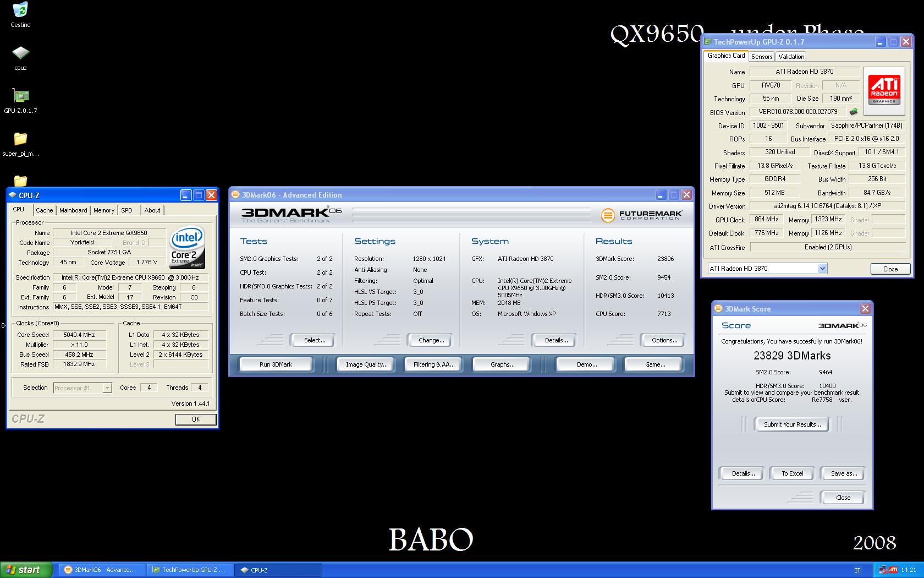Click the IT language indicator

(857, 570)
